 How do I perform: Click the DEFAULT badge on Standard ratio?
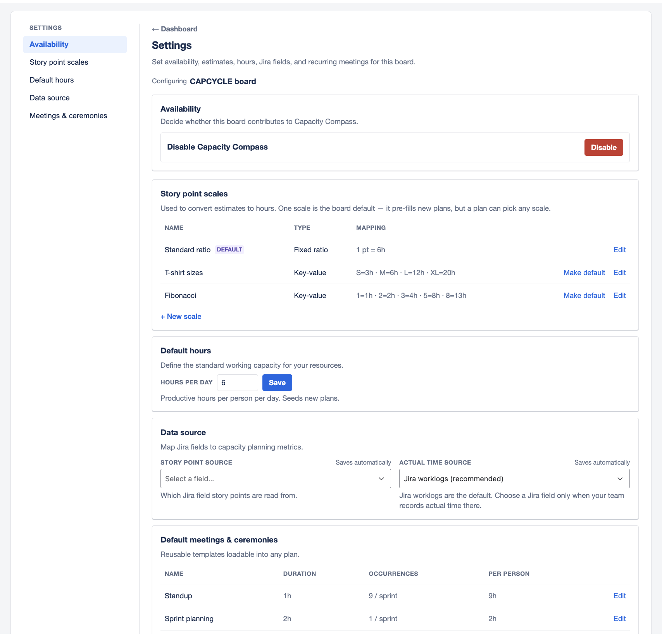point(229,250)
